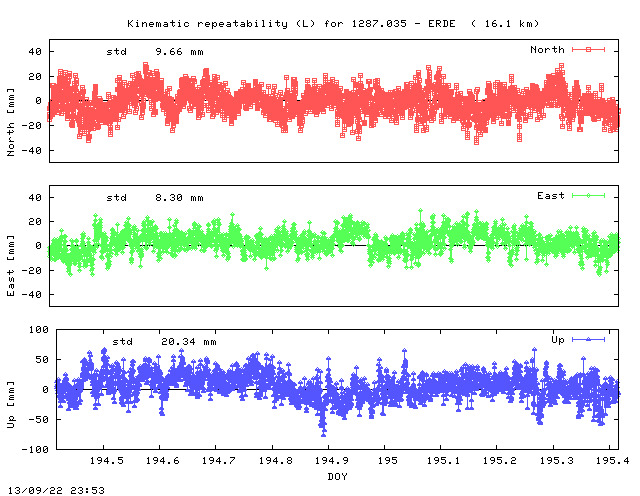Image resolution: width=640 pixels, height=496 pixels.
Task: Click the East plot y-axis tick 20
Action: pyautogui.click(x=35, y=222)
